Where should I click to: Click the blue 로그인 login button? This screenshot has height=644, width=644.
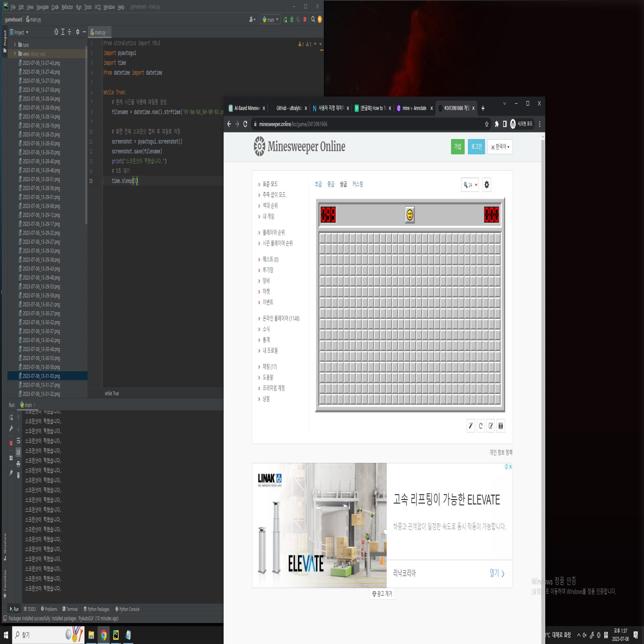[x=476, y=147]
